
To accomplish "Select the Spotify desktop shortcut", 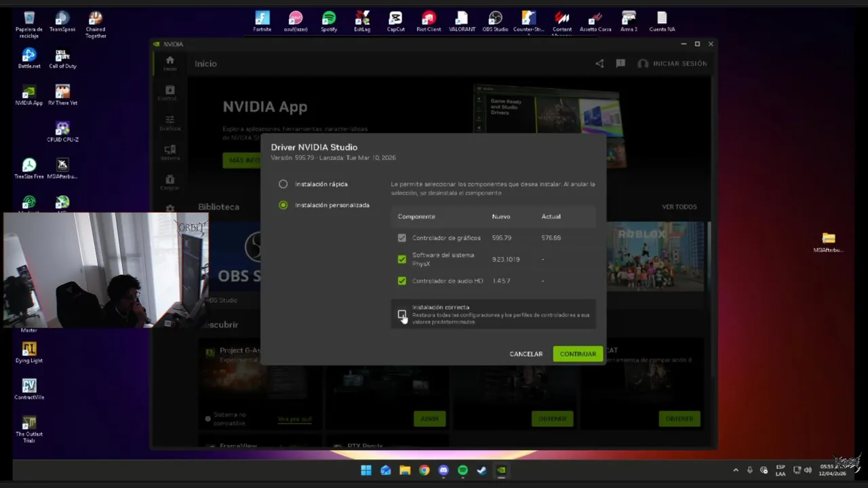I will coord(329,21).
